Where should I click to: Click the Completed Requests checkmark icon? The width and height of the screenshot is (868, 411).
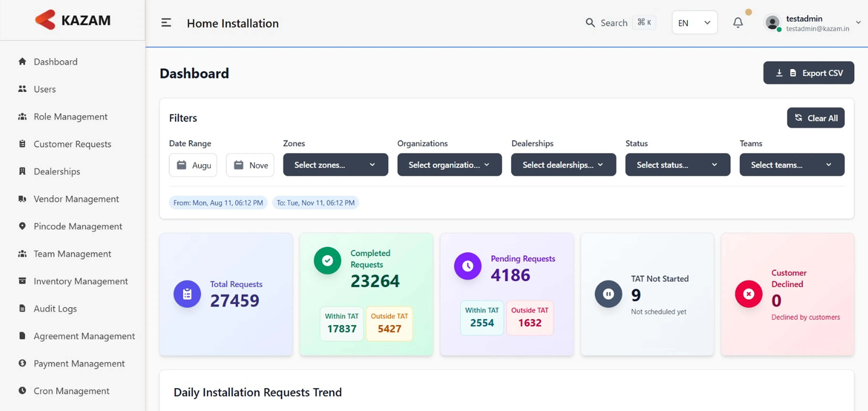(x=327, y=260)
